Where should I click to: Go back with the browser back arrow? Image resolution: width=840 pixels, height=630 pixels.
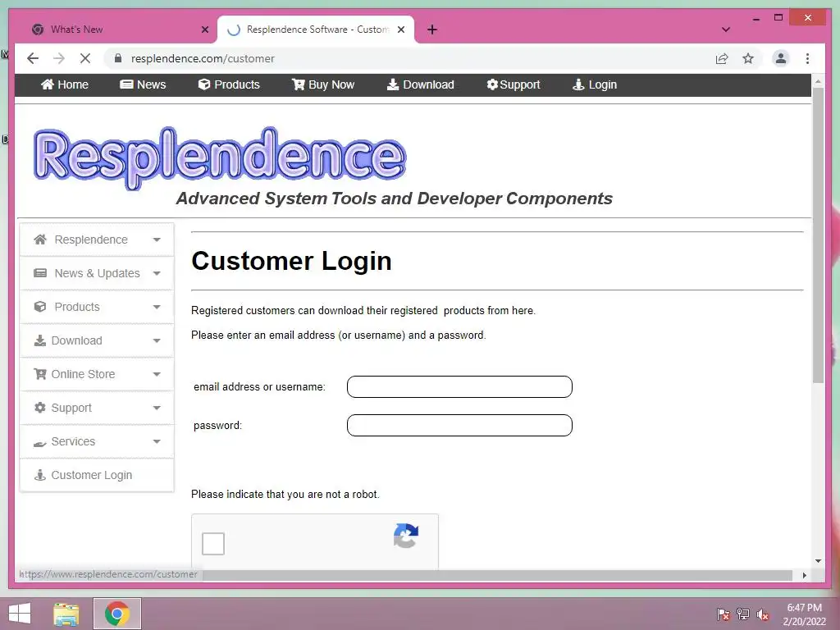(33, 58)
